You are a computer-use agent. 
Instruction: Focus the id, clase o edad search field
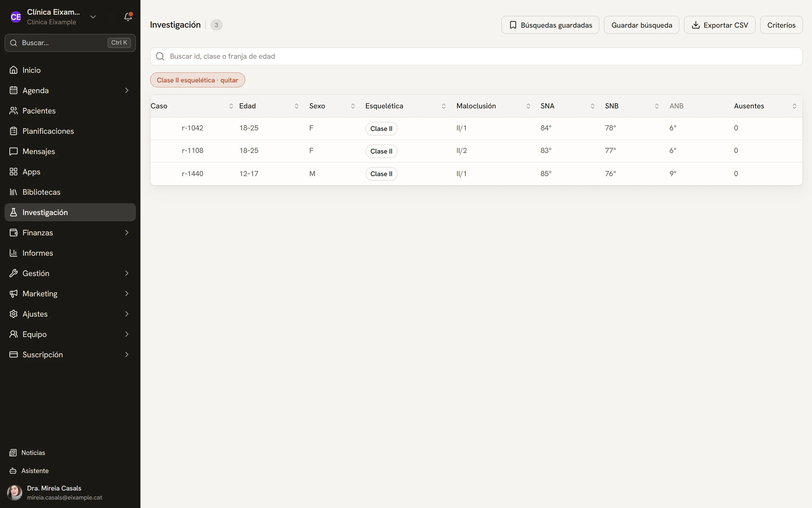476,56
